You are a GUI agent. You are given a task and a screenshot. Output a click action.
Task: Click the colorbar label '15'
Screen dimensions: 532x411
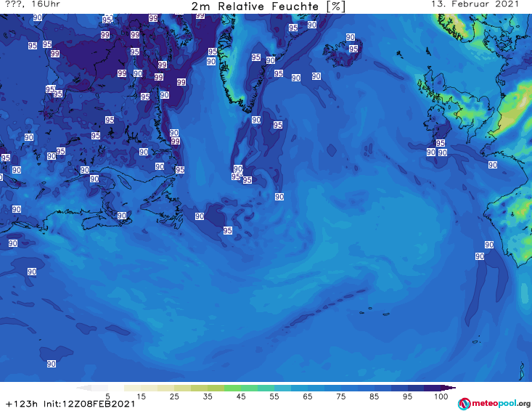[x=141, y=396]
